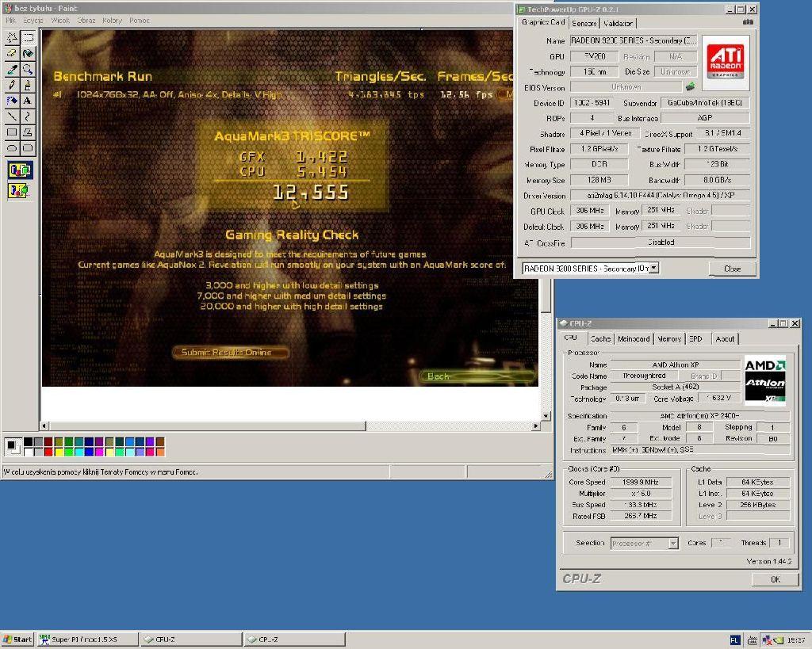
Task: Open the CPU-Z processor Selection dropdown
Action: click(x=672, y=543)
